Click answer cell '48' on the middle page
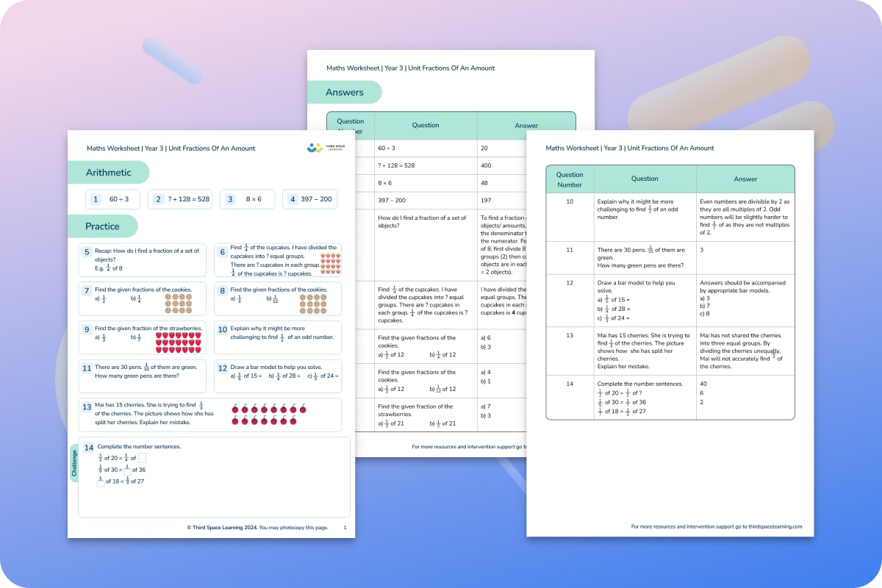The height and width of the screenshot is (588, 882). [x=485, y=183]
